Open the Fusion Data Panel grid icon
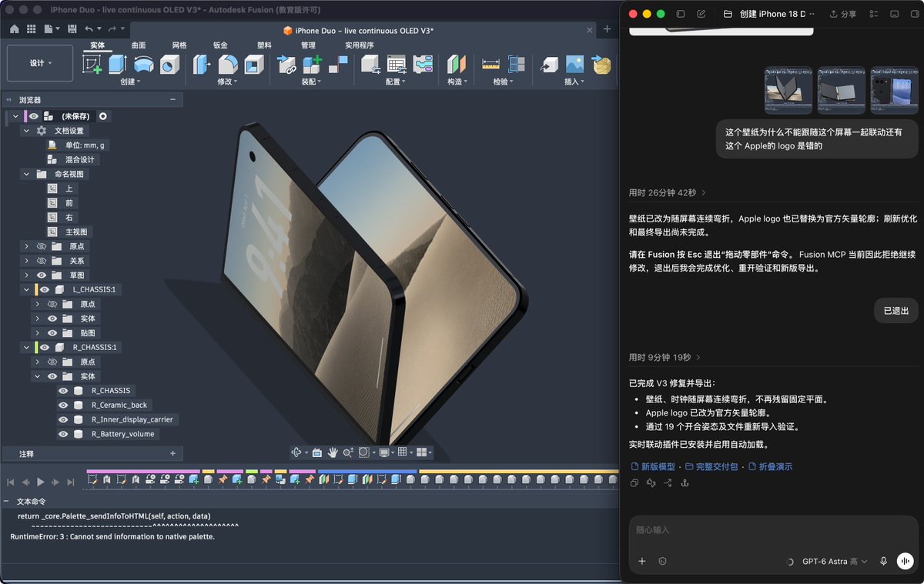 tap(32, 28)
